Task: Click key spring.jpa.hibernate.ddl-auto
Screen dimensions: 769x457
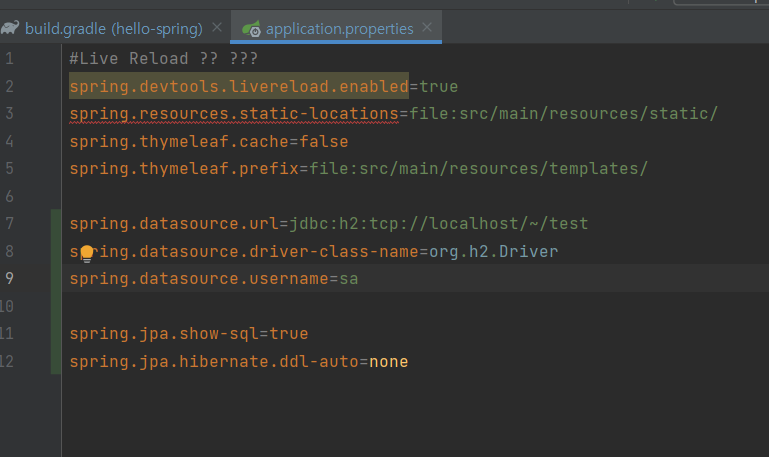Action: (x=214, y=361)
